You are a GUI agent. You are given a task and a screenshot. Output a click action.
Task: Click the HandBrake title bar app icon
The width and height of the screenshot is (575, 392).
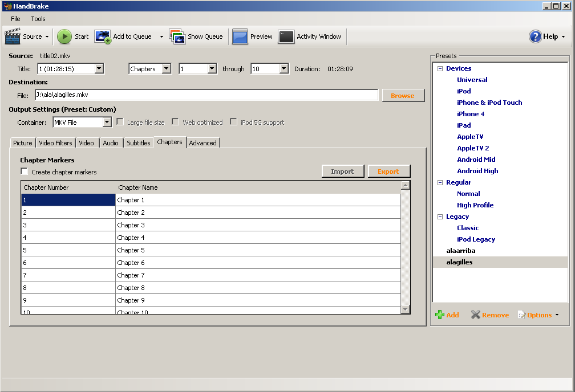point(7,6)
